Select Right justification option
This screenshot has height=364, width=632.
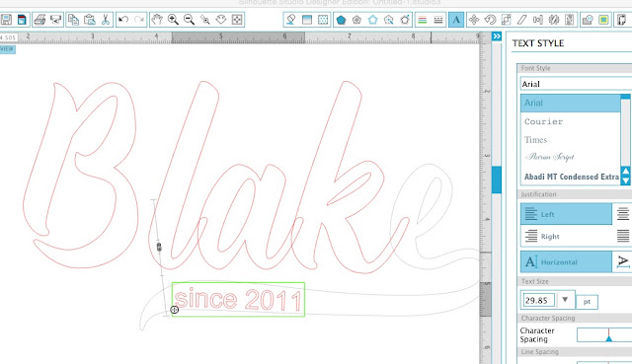pyautogui.click(x=566, y=236)
